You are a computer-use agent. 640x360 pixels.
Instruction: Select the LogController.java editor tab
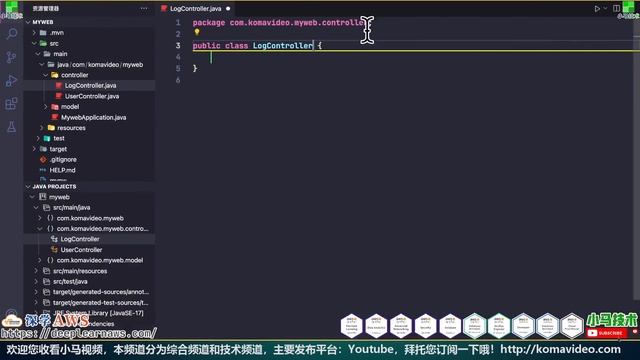tap(196, 8)
